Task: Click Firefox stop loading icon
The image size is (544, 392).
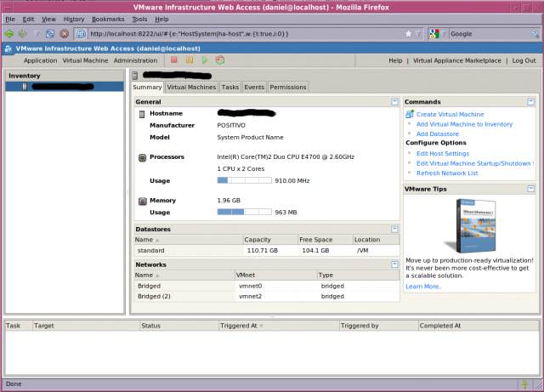Action: tap(65, 34)
